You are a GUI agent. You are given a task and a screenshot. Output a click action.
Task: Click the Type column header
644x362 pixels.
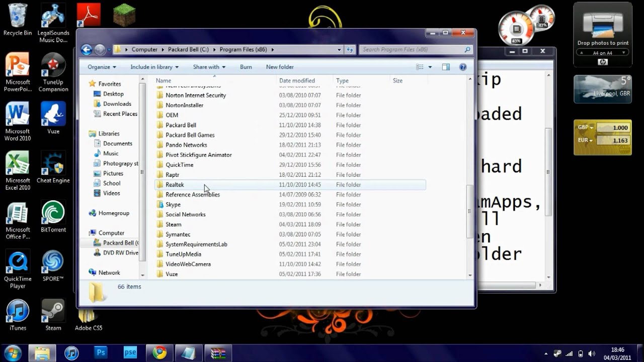click(362, 80)
